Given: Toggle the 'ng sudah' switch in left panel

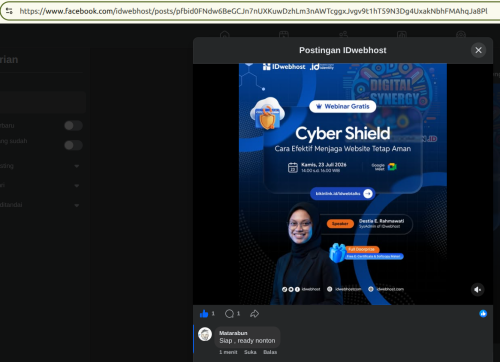Looking at the screenshot, I should pos(73,145).
